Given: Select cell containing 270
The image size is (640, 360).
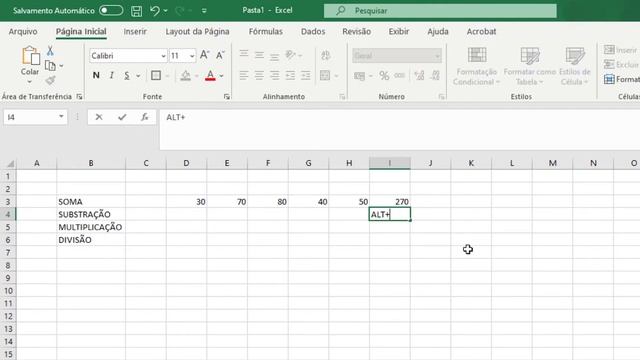Looking at the screenshot, I should [390, 202].
